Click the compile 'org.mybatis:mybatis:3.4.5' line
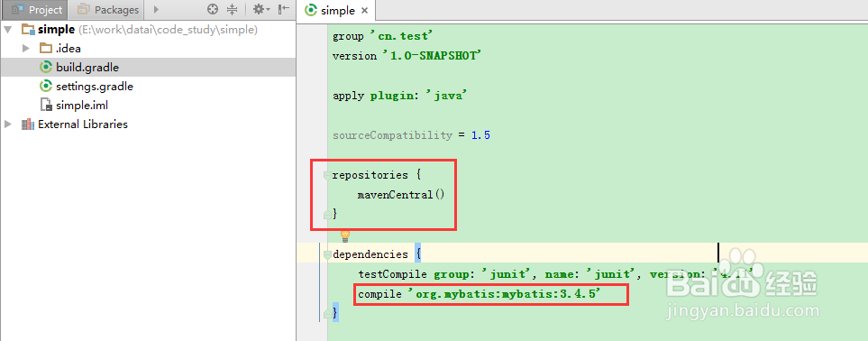Screen dimensions: 868x341 pyautogui.click(x=480, y=294)
